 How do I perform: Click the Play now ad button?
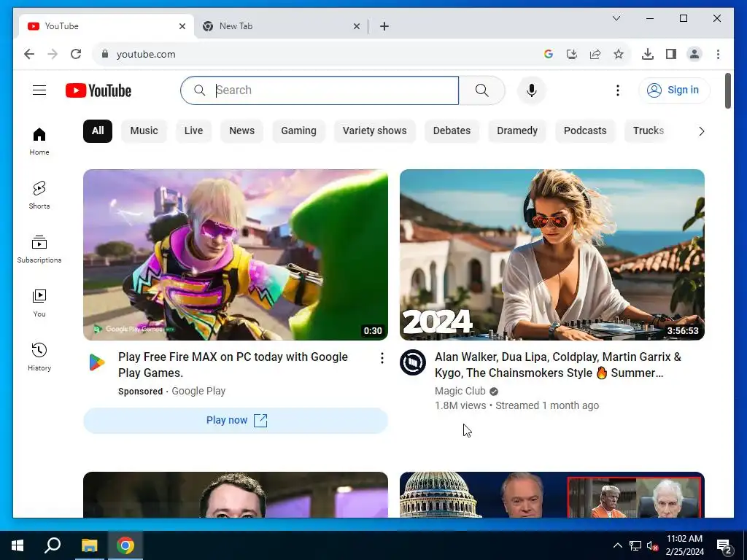point(236,421)
